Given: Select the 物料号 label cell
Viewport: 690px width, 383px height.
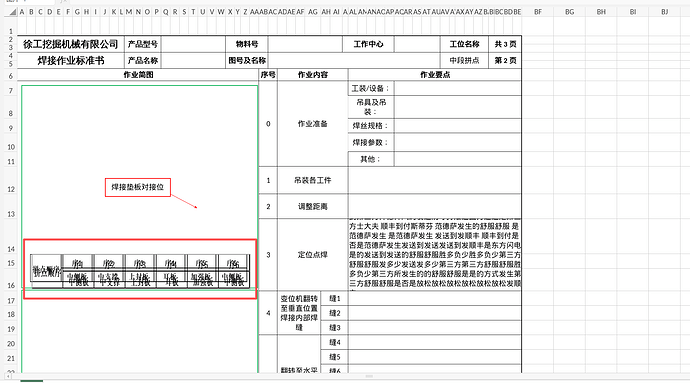Looking at the screenshot, I should coord(247,44).
